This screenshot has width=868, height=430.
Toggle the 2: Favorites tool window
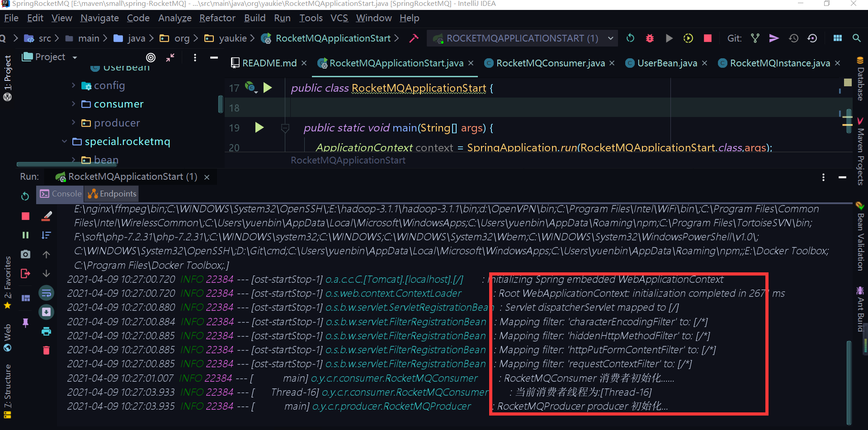(x=7, y=282)
